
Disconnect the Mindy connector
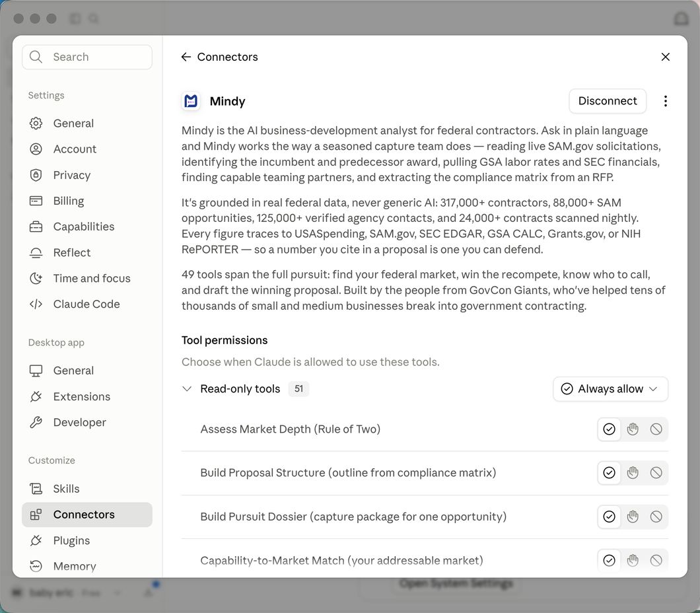(607, 101)
